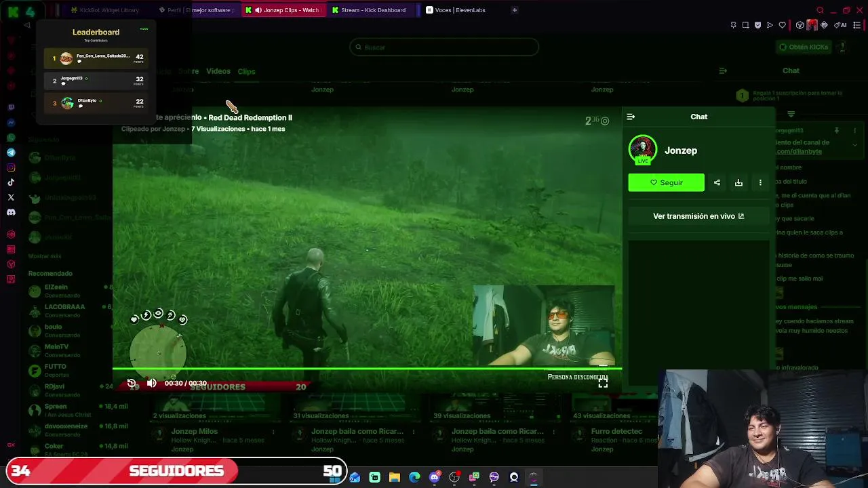Open Instagram in browser sidebar
Viewport: 868px width, 488px height.
[11, 167]
